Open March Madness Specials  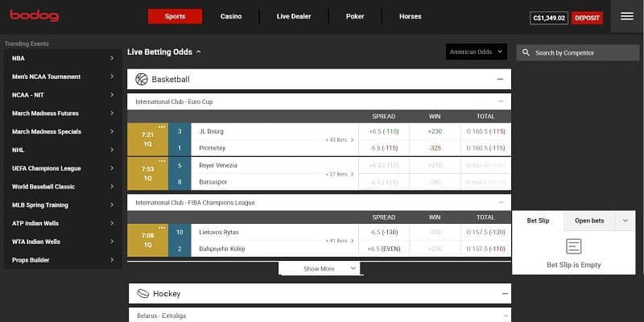(x=63, y=131)
